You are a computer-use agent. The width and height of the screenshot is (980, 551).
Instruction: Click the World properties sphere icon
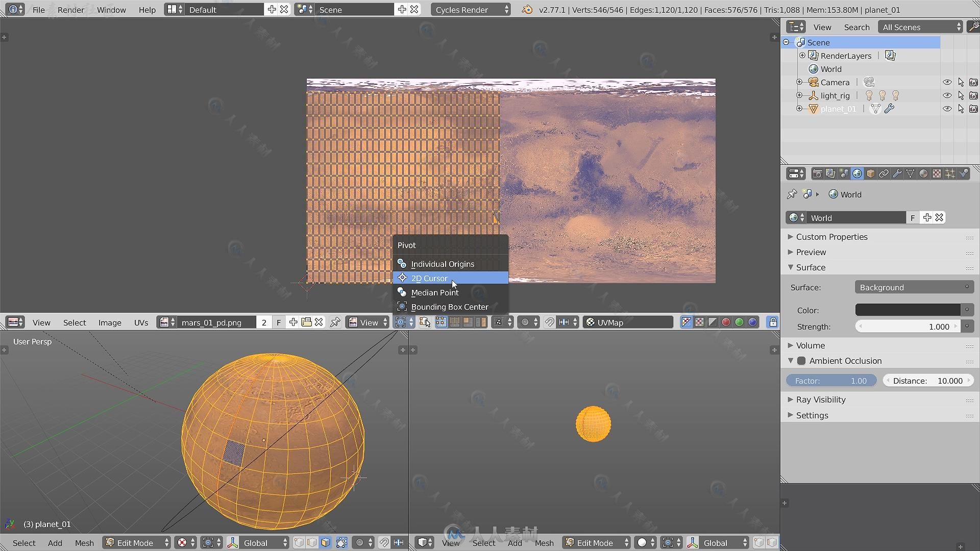pyautogui.click(x=856, y=173)
